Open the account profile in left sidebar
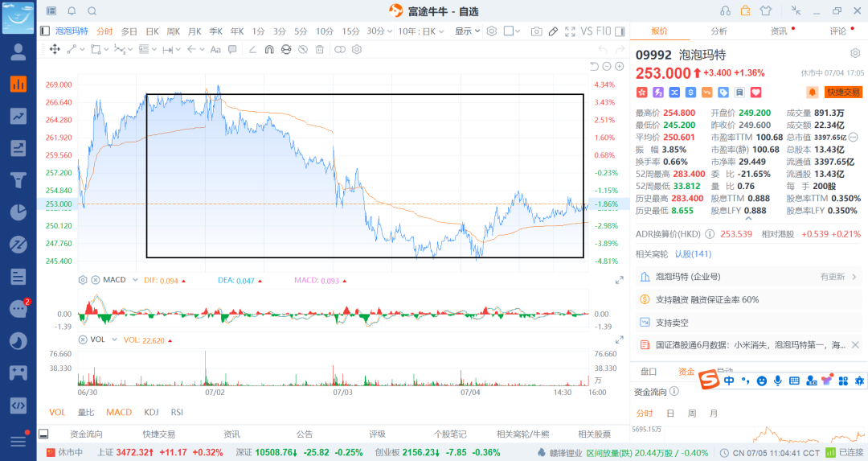This screenshot has width=868, height=461. coord(18,51)
